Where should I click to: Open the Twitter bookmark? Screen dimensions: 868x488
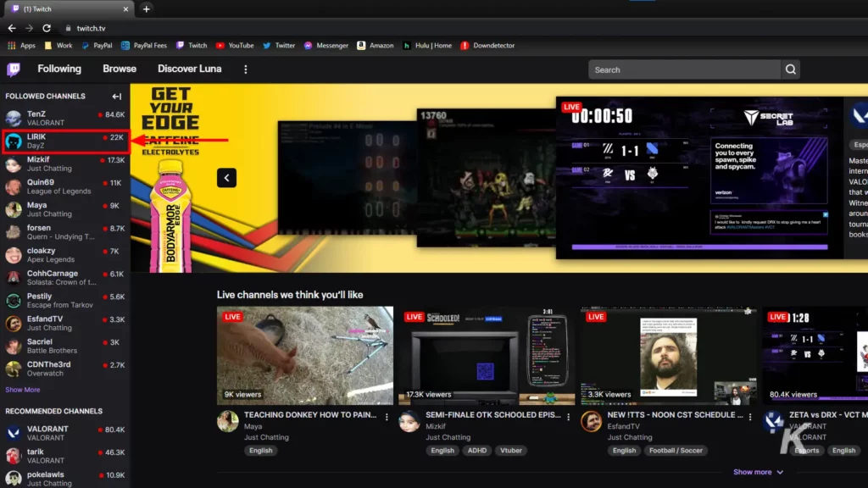click(279, 46)
